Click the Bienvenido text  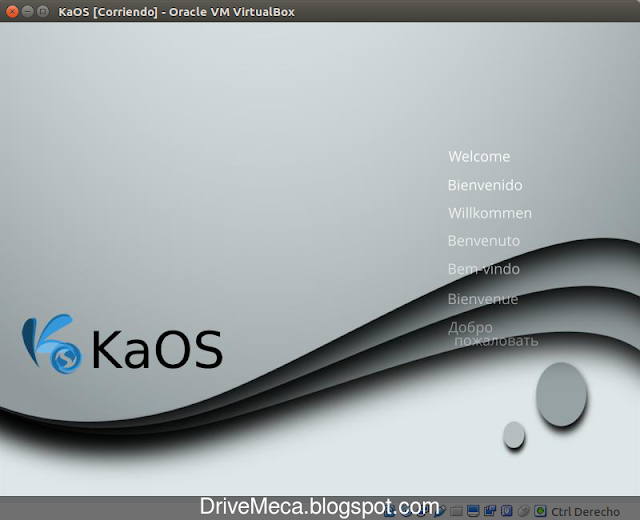pos(485,185)
